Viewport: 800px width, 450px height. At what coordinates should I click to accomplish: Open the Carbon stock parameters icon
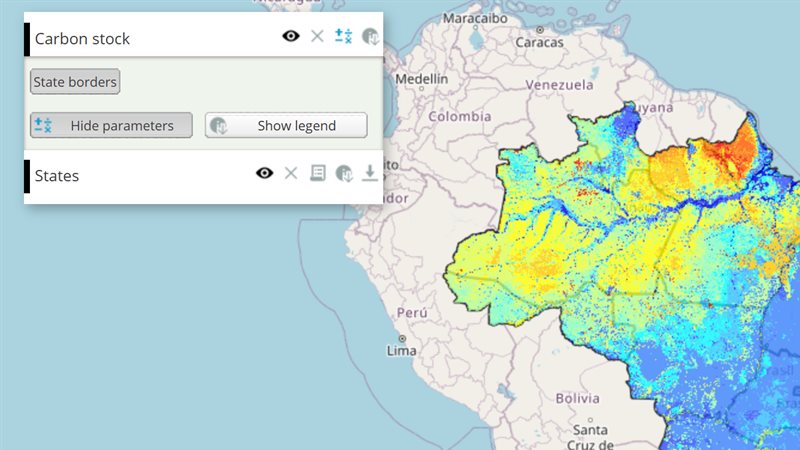click(x=343, y=36)
